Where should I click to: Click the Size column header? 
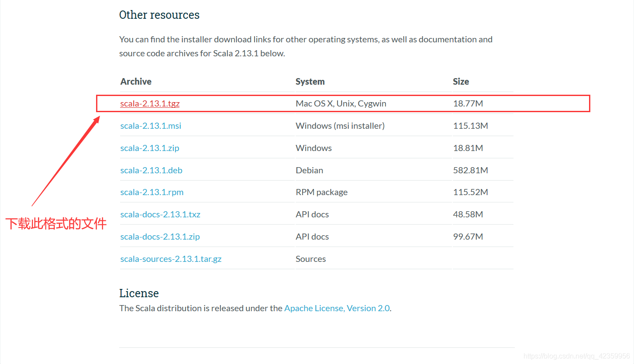[x=461, y=82]
